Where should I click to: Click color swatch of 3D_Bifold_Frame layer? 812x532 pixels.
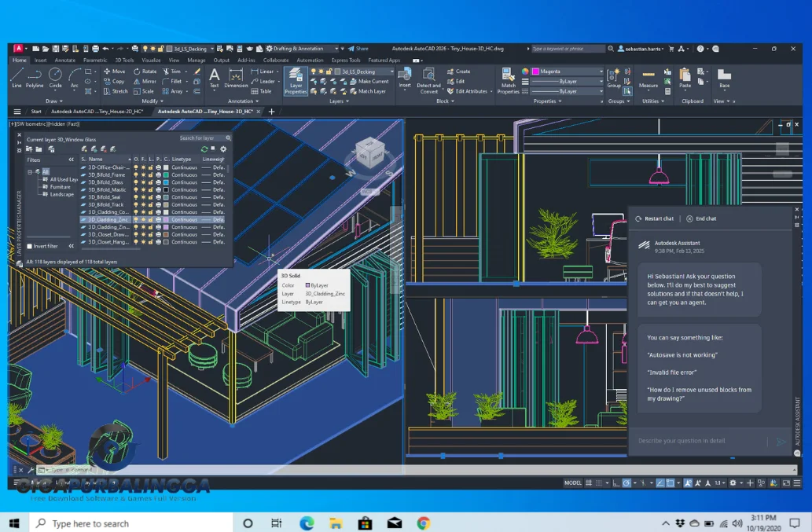[x=166, y=175]
